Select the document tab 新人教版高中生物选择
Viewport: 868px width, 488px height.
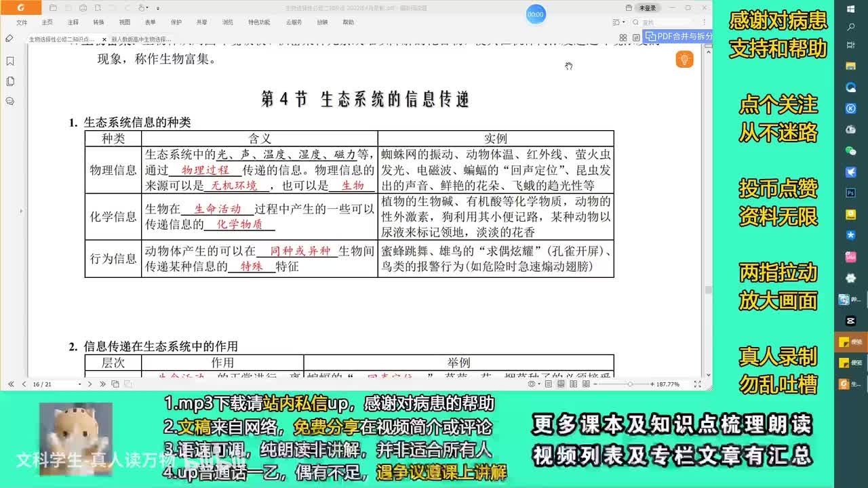click(141, 39)
